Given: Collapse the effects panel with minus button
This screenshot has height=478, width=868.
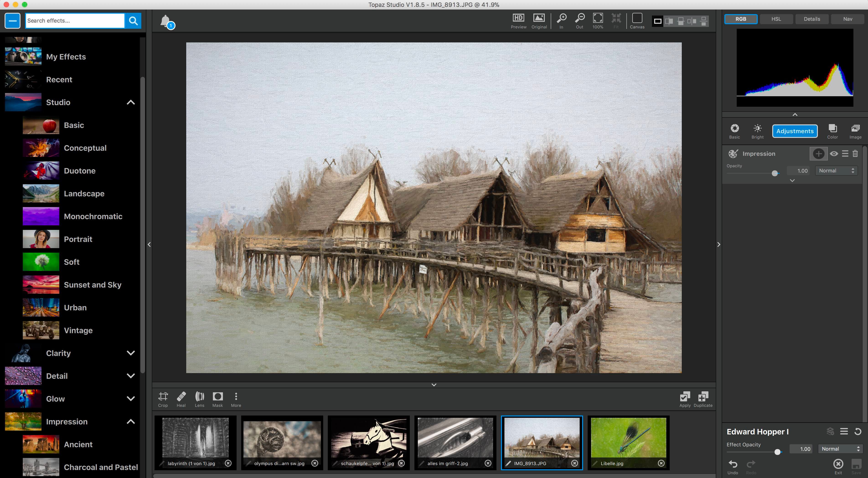Looking at the screenshot, I should (13, 21).
